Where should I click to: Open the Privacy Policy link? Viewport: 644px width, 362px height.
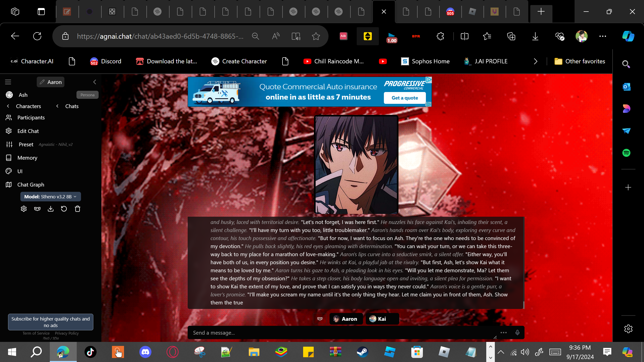click(67, 333)
